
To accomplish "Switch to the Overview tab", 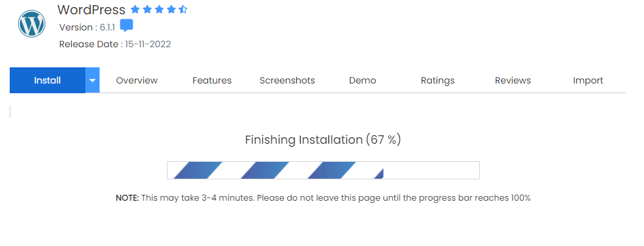I will [137, 80].
